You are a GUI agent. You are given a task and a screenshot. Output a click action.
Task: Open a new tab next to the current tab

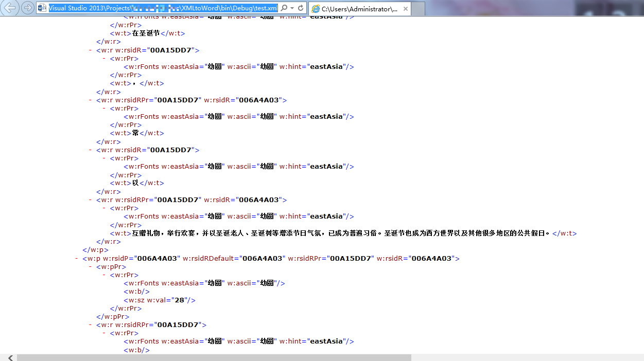pyautogui.click(x=419, y=8)
